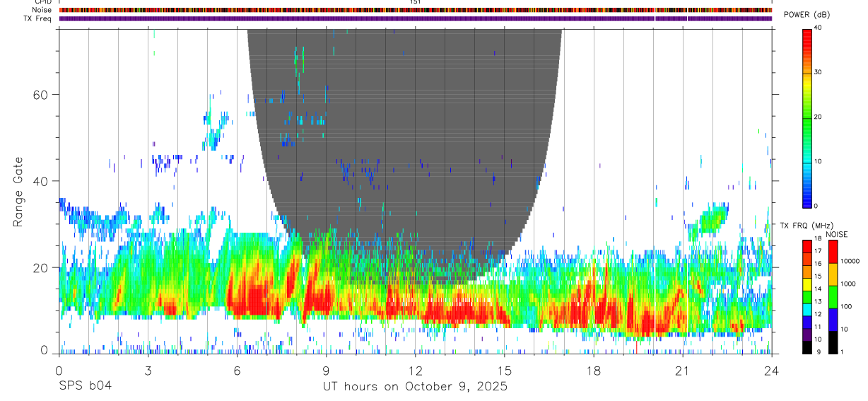This screenshot has width=868, height=401.
Task: Click the UT hours on October 9 title
Action: (415, 387)
